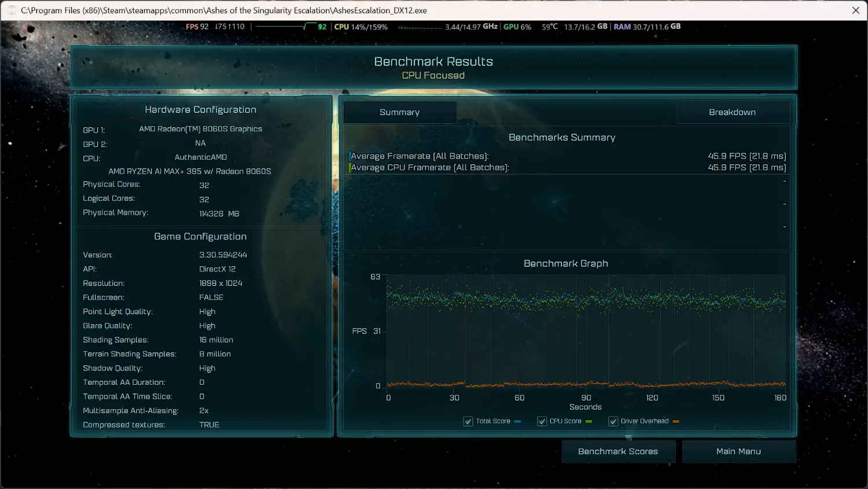Viewport: 868px width, 489px height.
Task: Click the 90 seconds graph axis label
Action: tap(586, 398)
